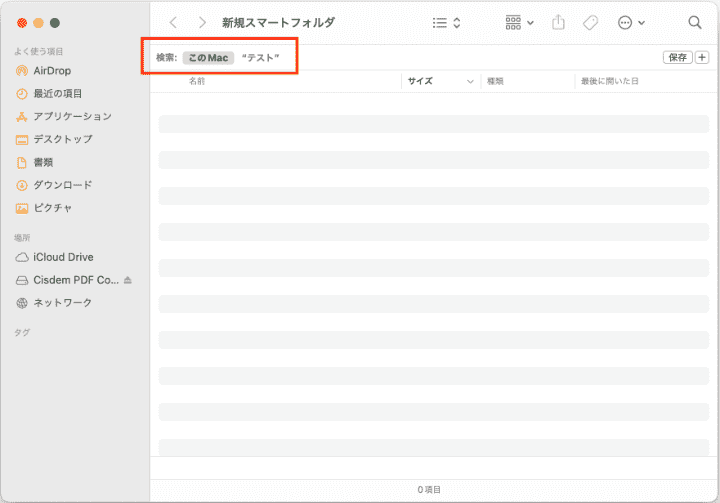Open iCloud Drive in the sidebar
This screenshot has width=720, height=503.
coord(63,257)
